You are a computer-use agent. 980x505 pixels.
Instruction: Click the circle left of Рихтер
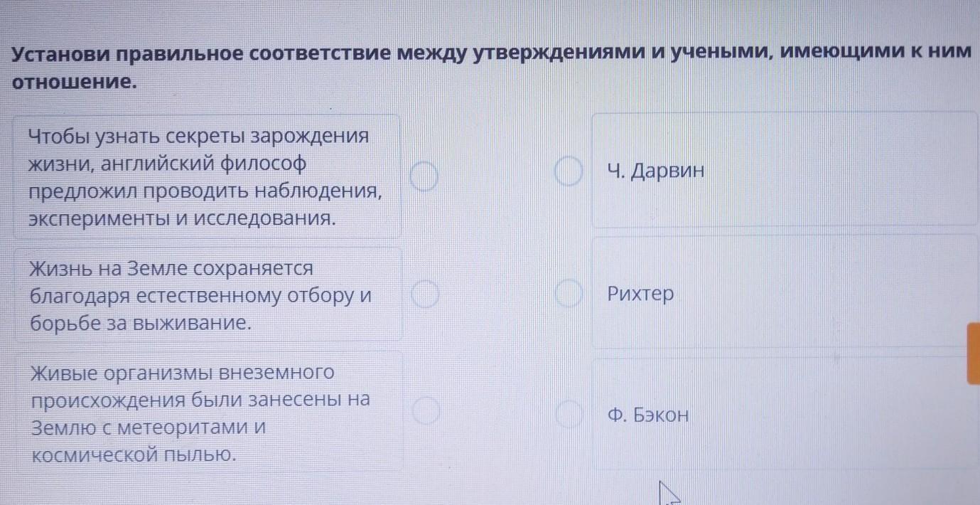pyautogui.click(x=568, y=294)
